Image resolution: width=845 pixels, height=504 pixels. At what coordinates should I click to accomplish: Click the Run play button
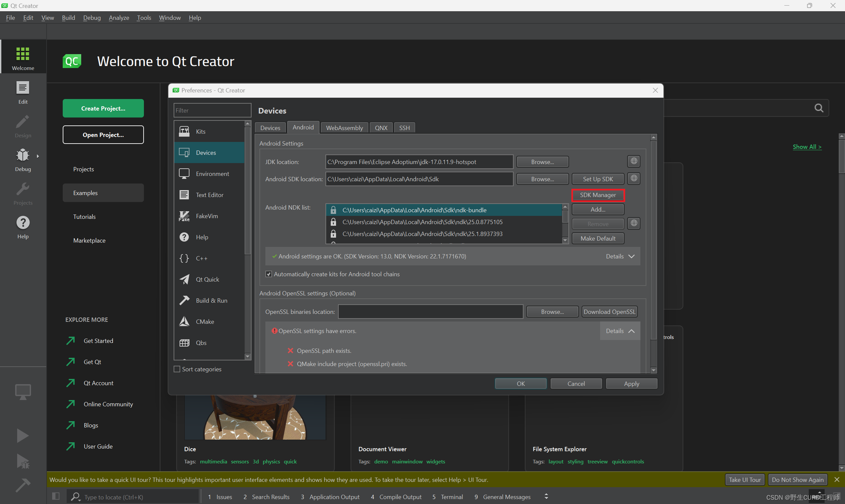pos(23,436)
